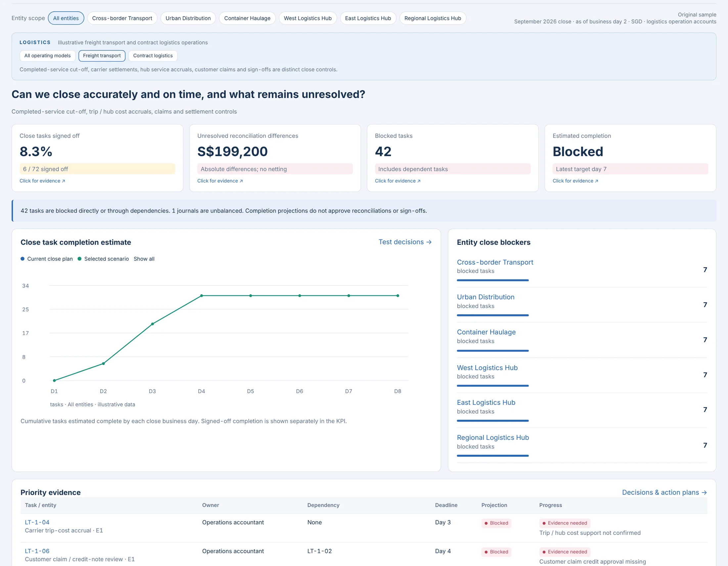Switch scope to West Logistics Hub
The image size is (728, 566).
point(307,18)
